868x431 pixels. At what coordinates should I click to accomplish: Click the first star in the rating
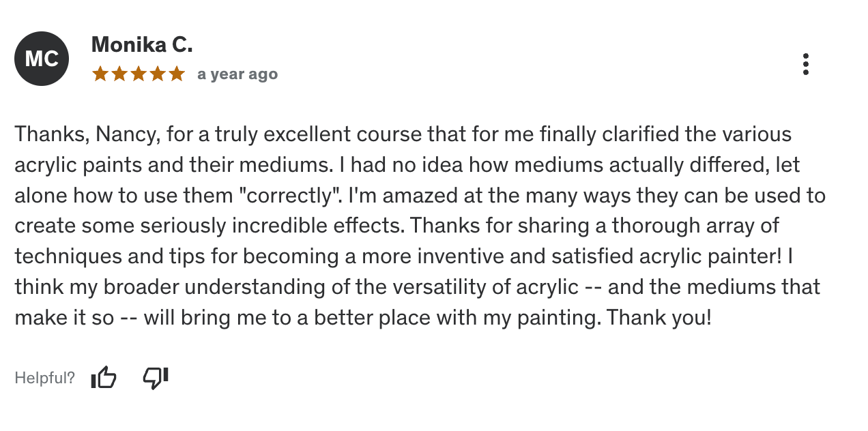[x=100, y=74]
